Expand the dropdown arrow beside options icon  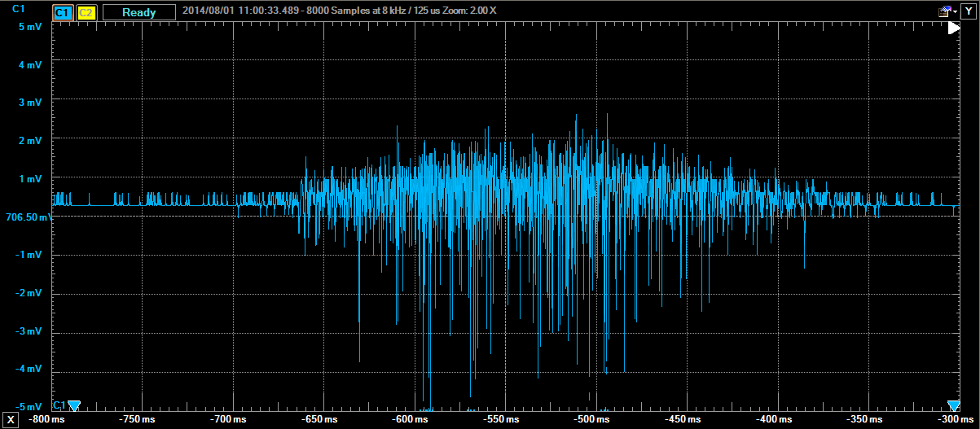click(x=955, y=12)
